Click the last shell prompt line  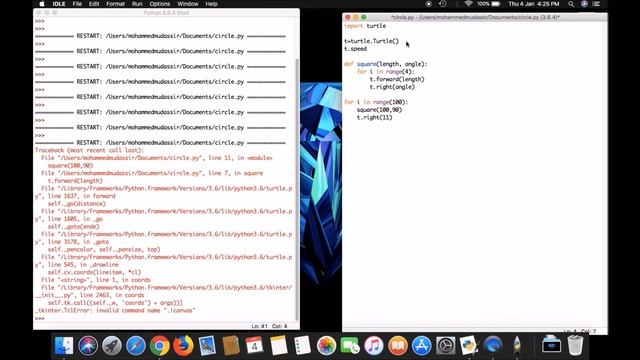click(40, 318)
